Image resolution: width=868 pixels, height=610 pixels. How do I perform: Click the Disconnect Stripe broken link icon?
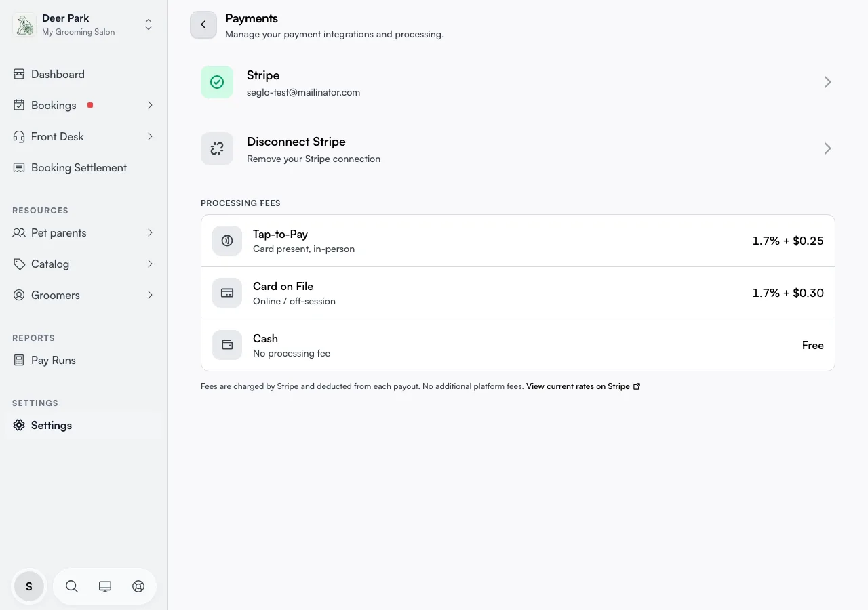tap(217, 148)
